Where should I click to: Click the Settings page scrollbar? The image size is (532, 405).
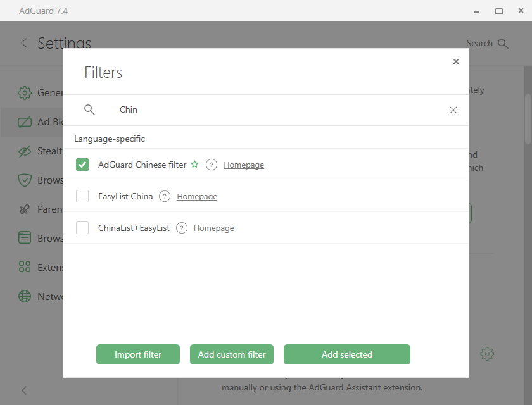528,118
